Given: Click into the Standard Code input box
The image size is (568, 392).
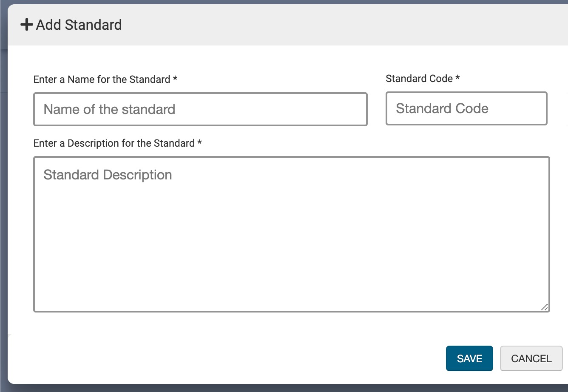Looking at the screenshot, I should click(466, 108).
